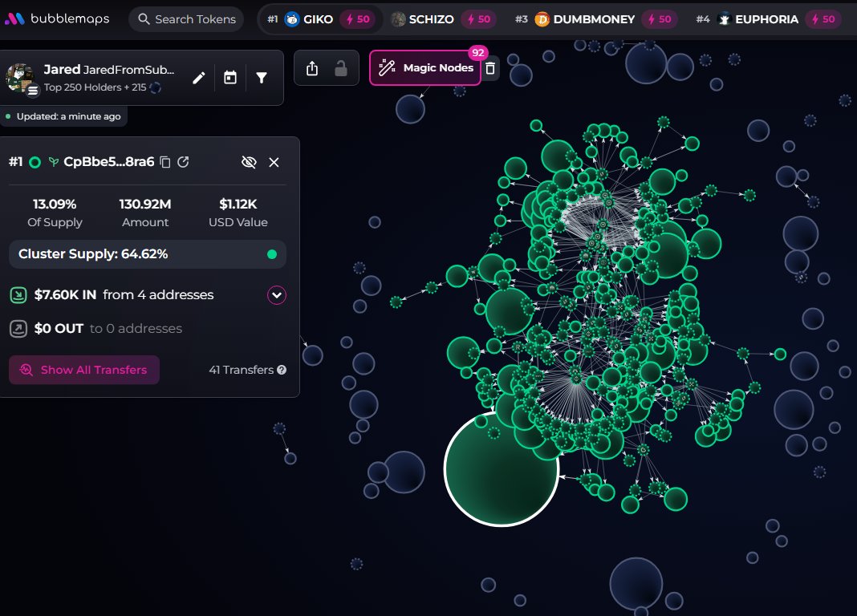Viewport: 857px width, 616px height.
Task: Click the Search Tokens field
Action: tap(186, 19)
